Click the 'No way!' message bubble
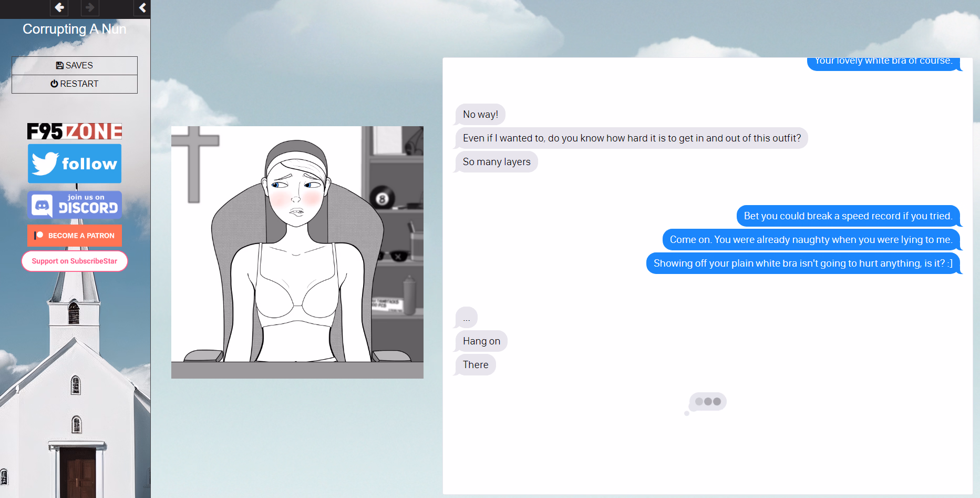 pos(480,115)
